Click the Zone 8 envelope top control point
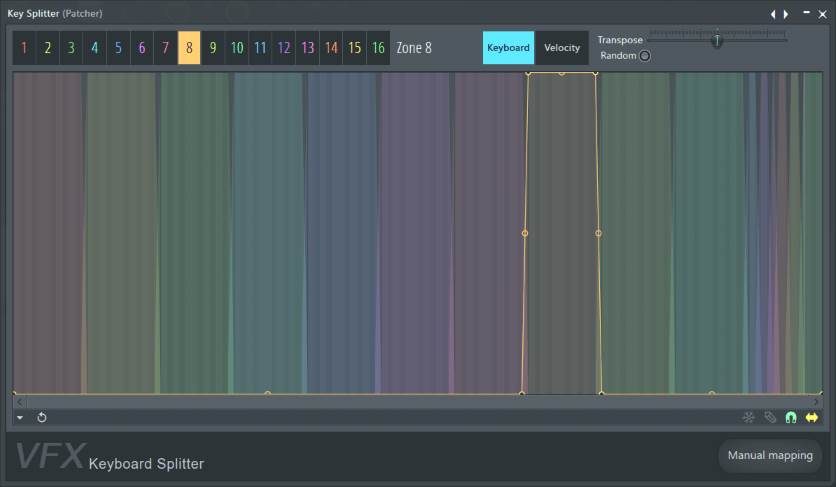Image resolution: width=836 pixels, height=487 pixels. (x=561, y=74)
